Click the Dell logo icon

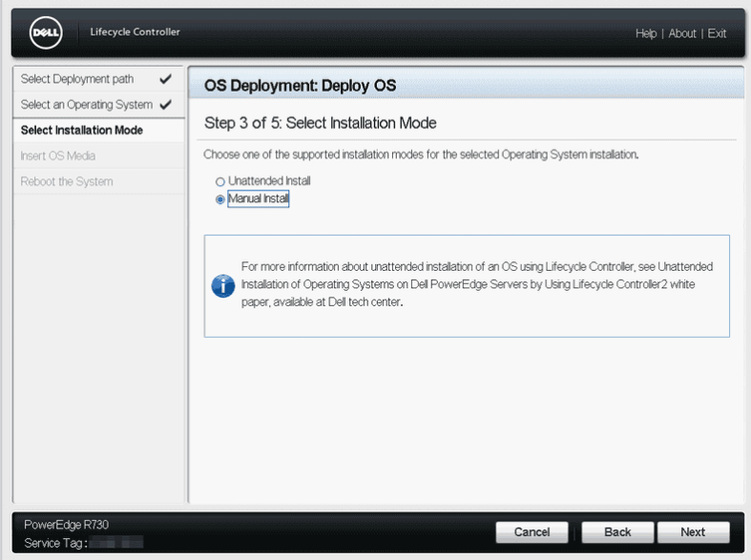pyautogui.click(x=47, y=33)
